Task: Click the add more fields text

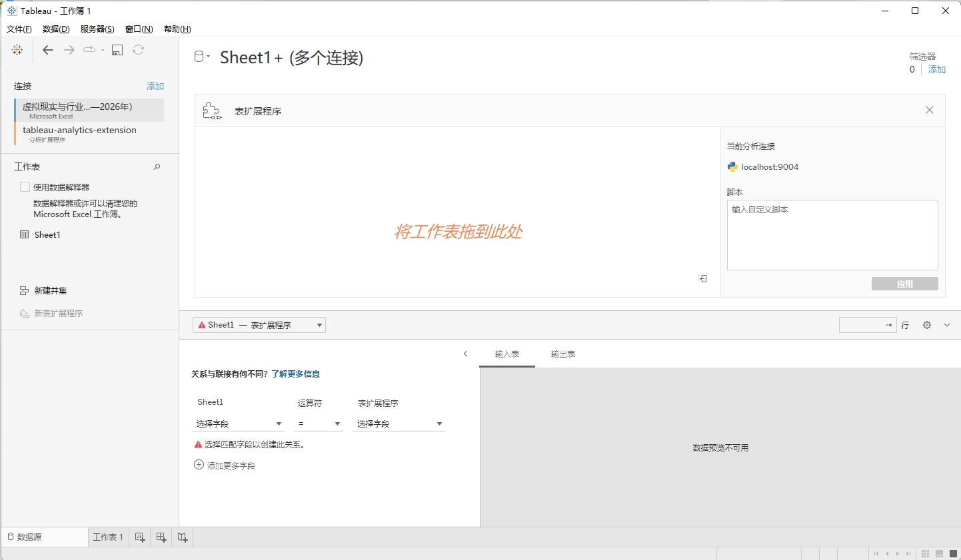Action: [x=231, y=466]
